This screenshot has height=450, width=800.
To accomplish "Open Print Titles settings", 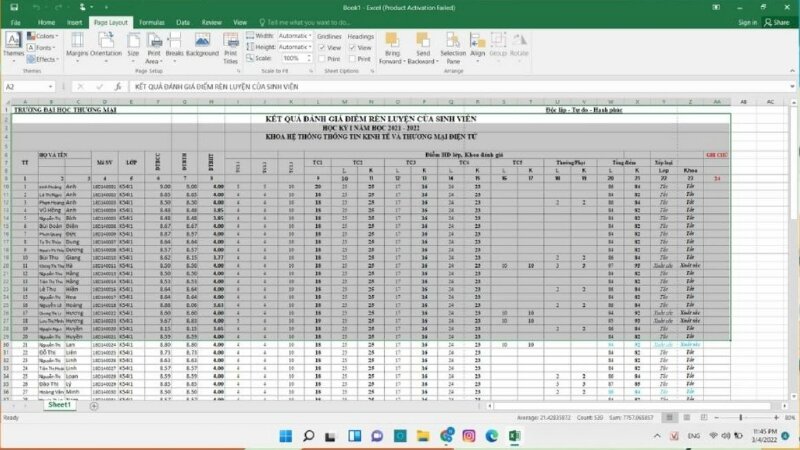I will coord(231,47).
